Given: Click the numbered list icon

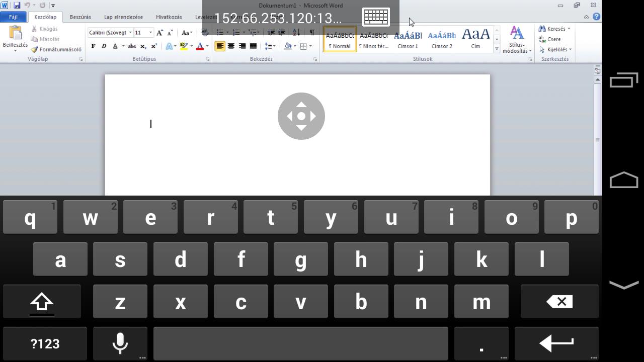Looking at the screenshot, I should coord(236,33).
